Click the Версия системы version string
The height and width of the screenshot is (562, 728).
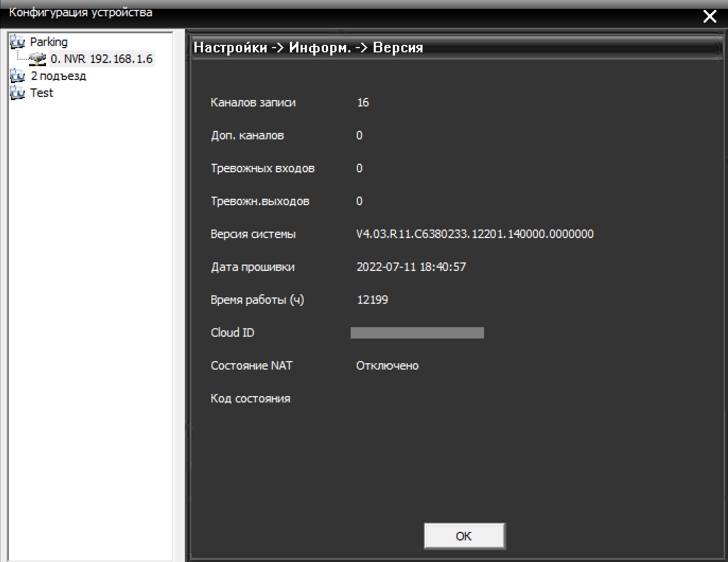tap(474, 234)
